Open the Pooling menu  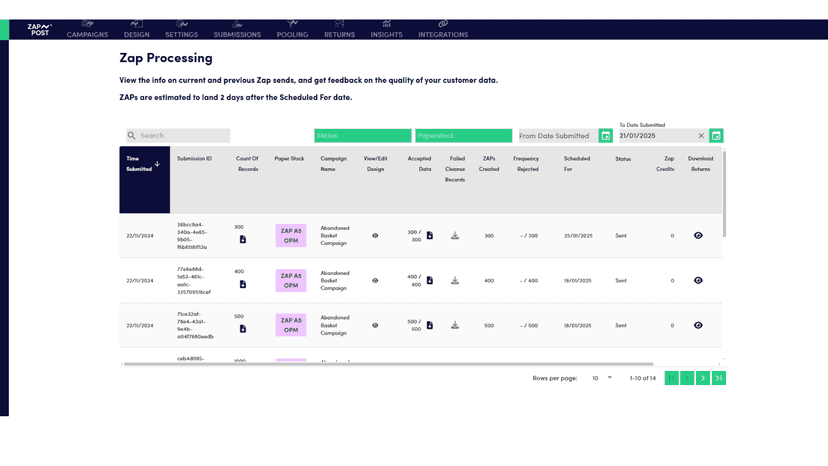[293, 30]
